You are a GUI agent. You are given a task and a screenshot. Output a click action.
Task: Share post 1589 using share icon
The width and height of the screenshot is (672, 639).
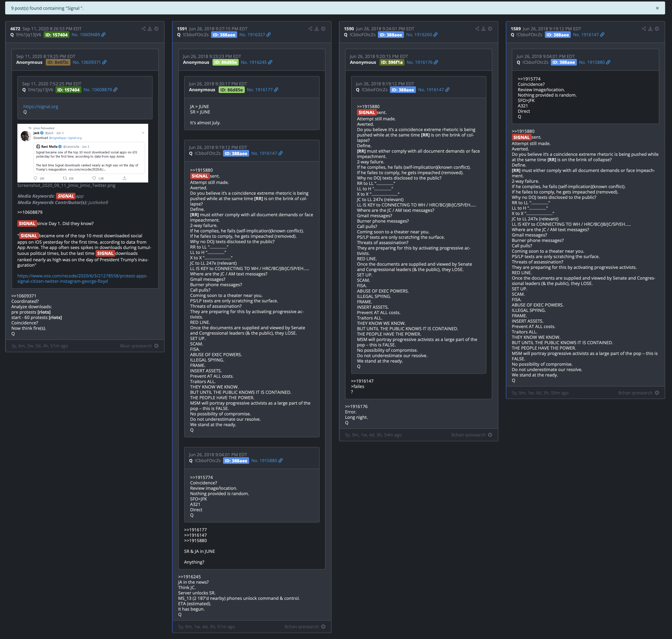pyautogui.click(x=644, y=29)
